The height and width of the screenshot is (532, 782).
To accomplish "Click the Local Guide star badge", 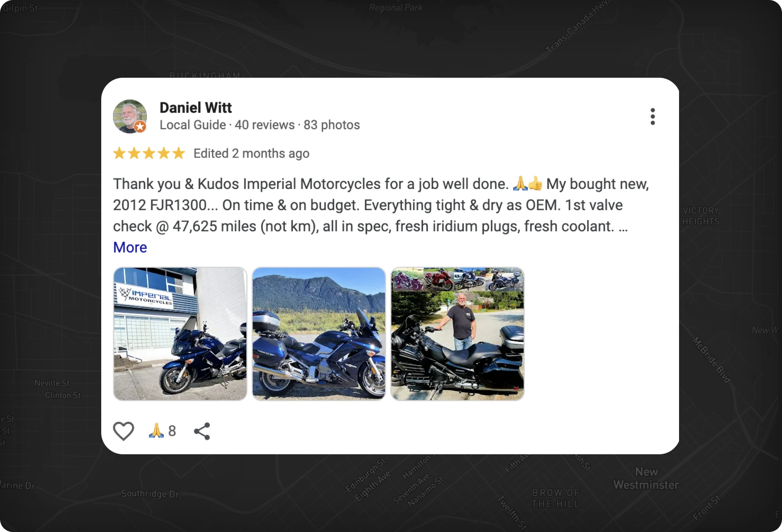I will (140, 126).
